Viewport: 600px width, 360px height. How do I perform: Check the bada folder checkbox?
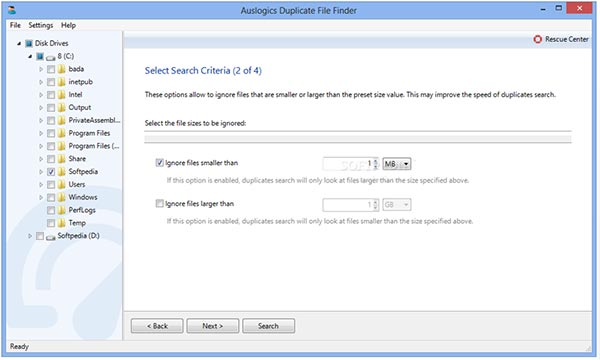click(51, 69)
